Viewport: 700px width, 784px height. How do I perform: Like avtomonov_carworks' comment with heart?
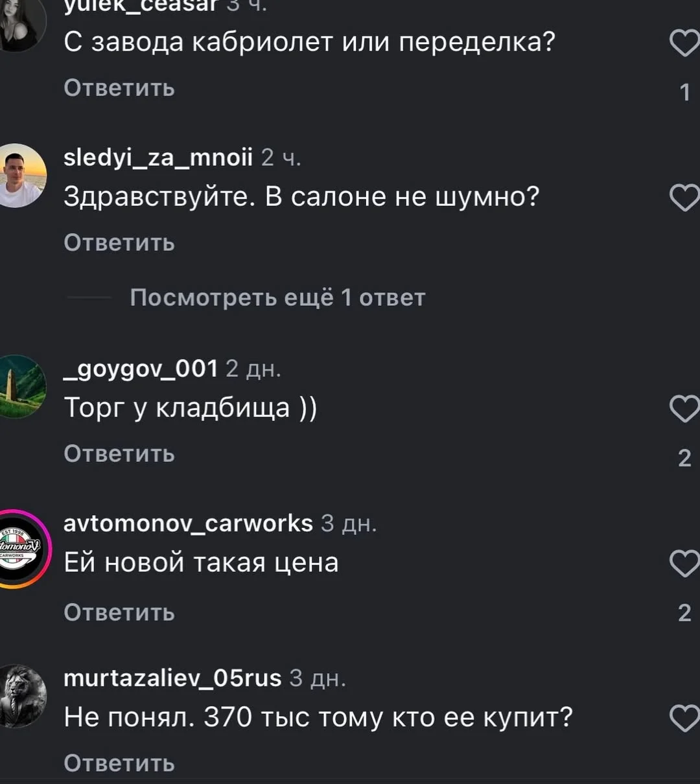coord(684,564)
